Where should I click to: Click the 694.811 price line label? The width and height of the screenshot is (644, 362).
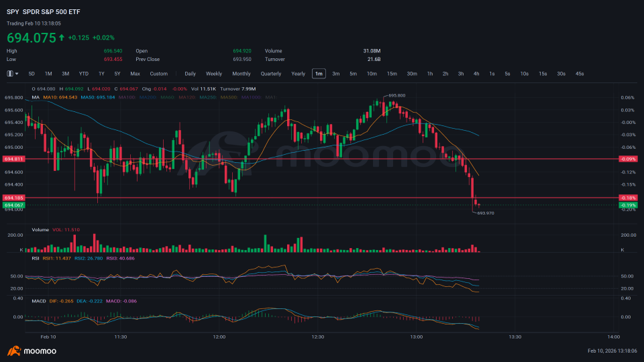click(13, 159)
